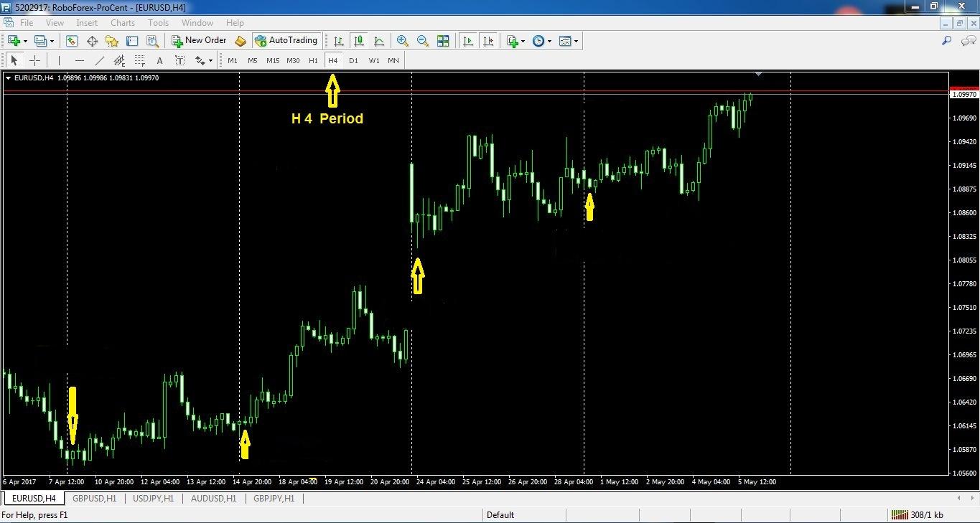Viewport: 980px width, 523px height.
Task: Enable the Chart Shift toggle
Action: (488, 41)
